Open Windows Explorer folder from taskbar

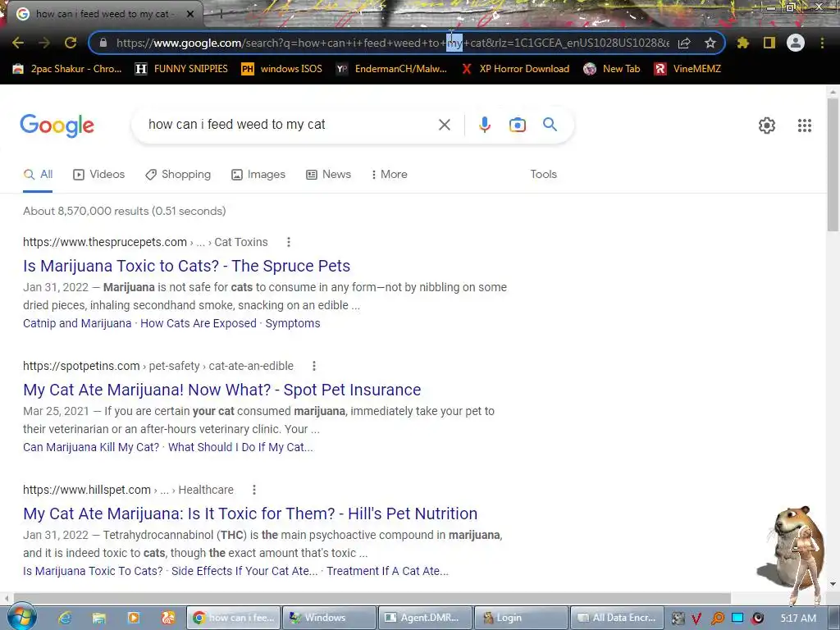[x=99, y=618]
